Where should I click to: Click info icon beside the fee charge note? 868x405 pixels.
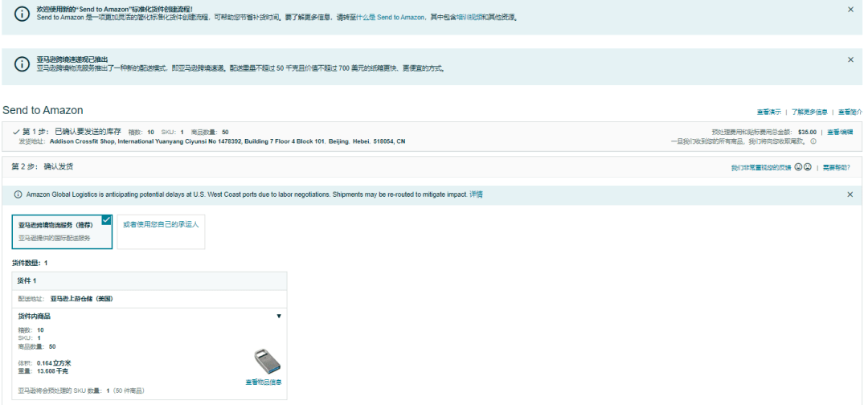click(813, 141)
